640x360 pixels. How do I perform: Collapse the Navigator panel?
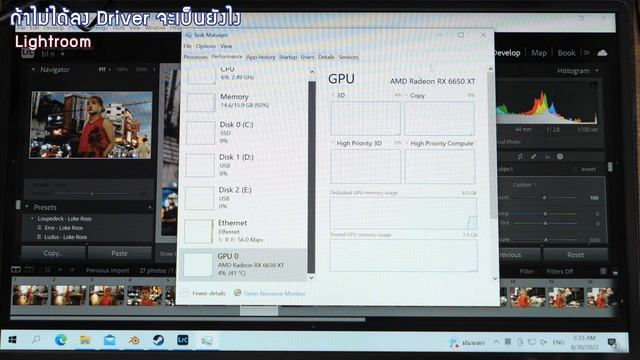click(33, 70)
